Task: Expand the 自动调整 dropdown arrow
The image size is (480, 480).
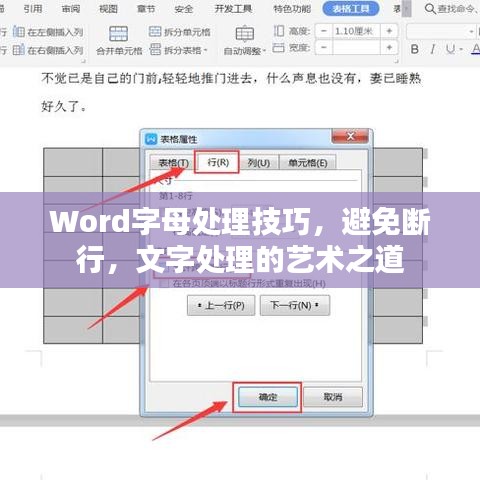Action: pos(264,51)
